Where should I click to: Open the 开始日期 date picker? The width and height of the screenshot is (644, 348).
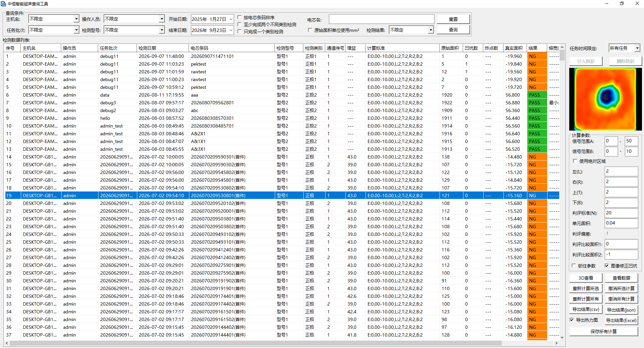pyautogui.click(x=231, y=19)
